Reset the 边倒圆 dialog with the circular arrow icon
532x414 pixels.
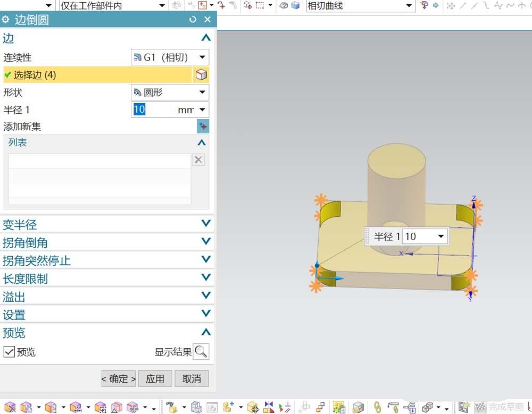192,19
